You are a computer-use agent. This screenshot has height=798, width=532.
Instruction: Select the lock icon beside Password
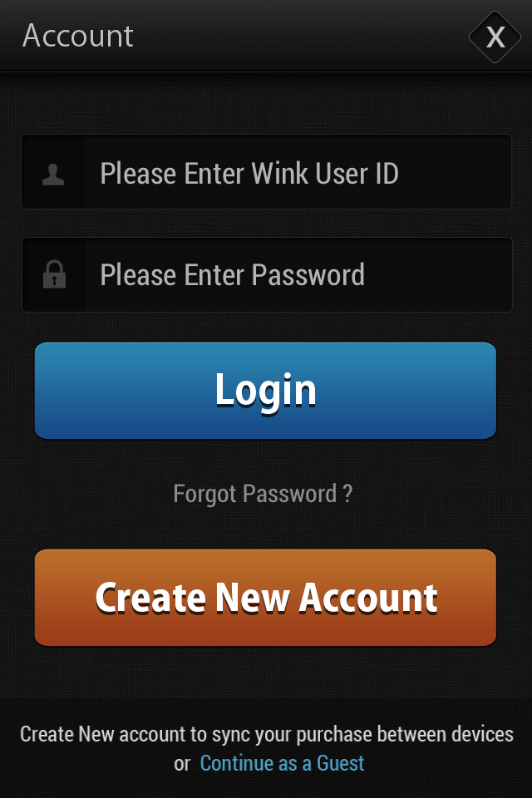click(x=55, y=274)
